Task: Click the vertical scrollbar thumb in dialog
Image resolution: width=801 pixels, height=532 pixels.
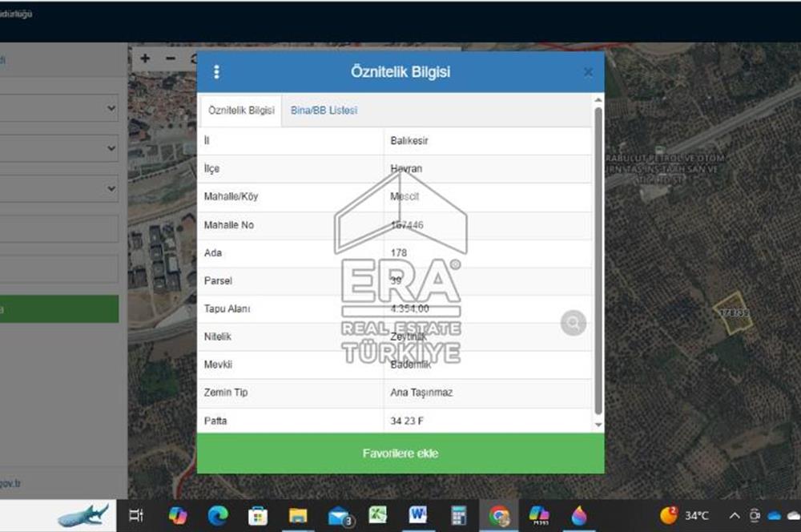Action: click(x=598, y=260)
